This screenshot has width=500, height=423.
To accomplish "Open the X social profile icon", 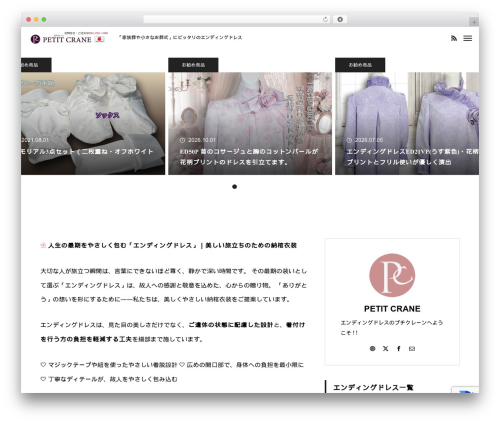I will 386,349.
